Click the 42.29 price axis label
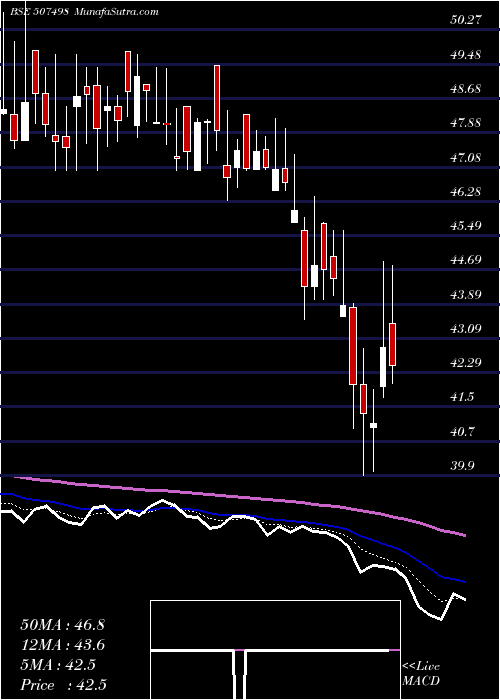 pyautogui.click(x=466, y=362)
